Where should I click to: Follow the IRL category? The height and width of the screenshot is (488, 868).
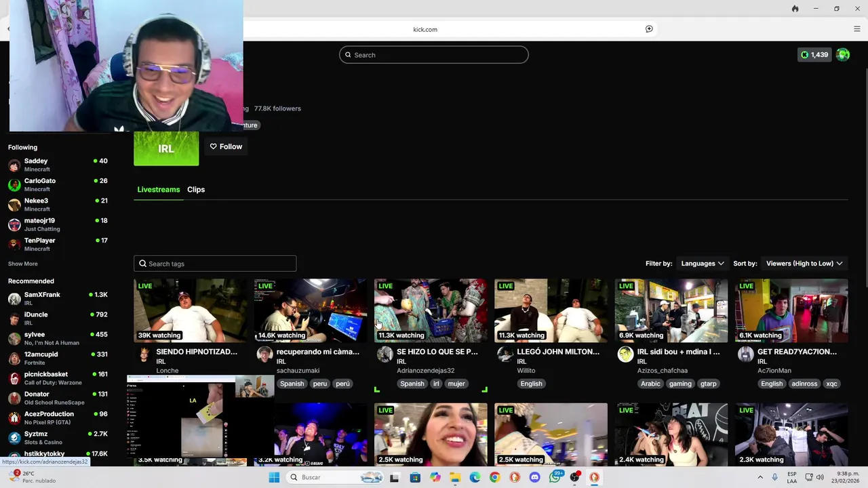pyautogui.click(x=226, y=146)
